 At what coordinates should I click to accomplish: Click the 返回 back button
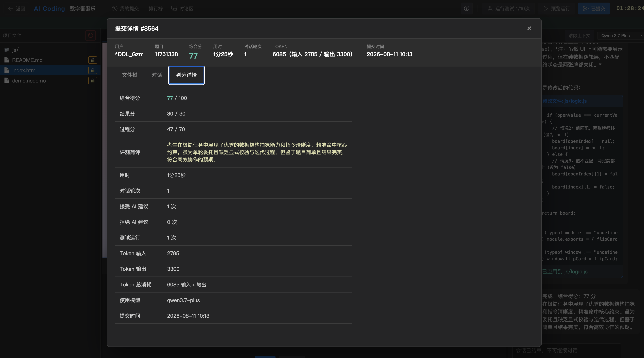(x=16, y=9)
